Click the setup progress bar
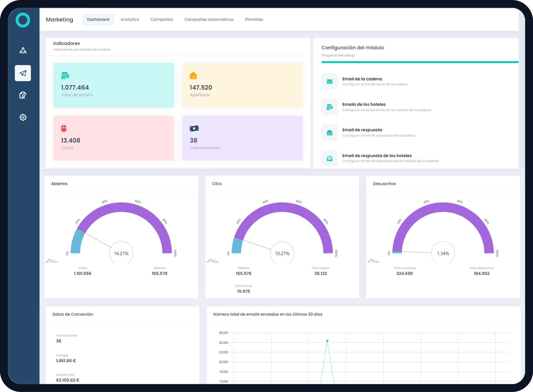This screenshot has height=392, width=533. click(x=420, y=62)
